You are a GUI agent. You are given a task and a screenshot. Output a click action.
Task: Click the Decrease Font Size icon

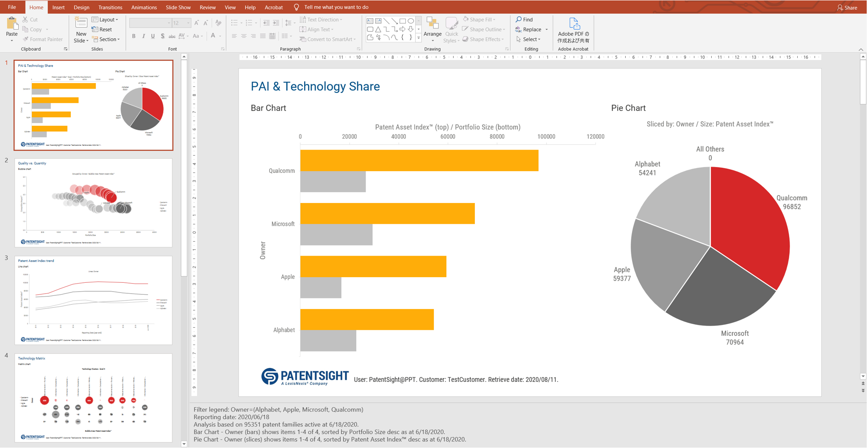[x=206, y=23]
